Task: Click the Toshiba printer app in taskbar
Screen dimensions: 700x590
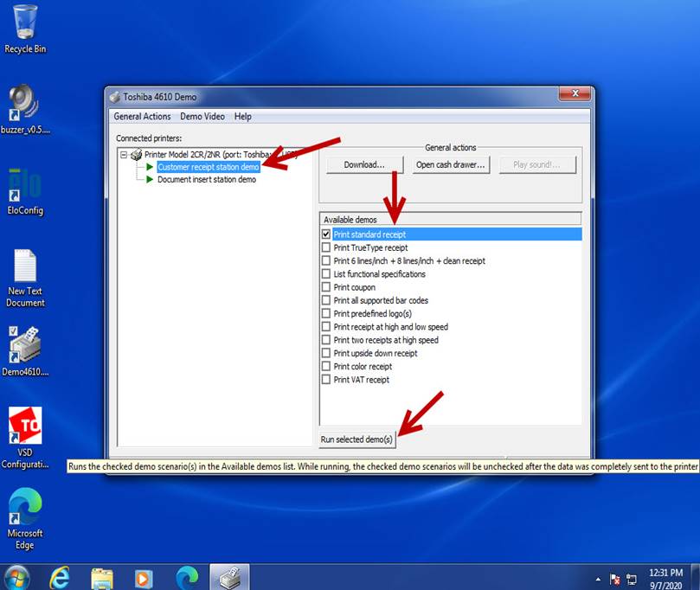Action: coord(228,576)
